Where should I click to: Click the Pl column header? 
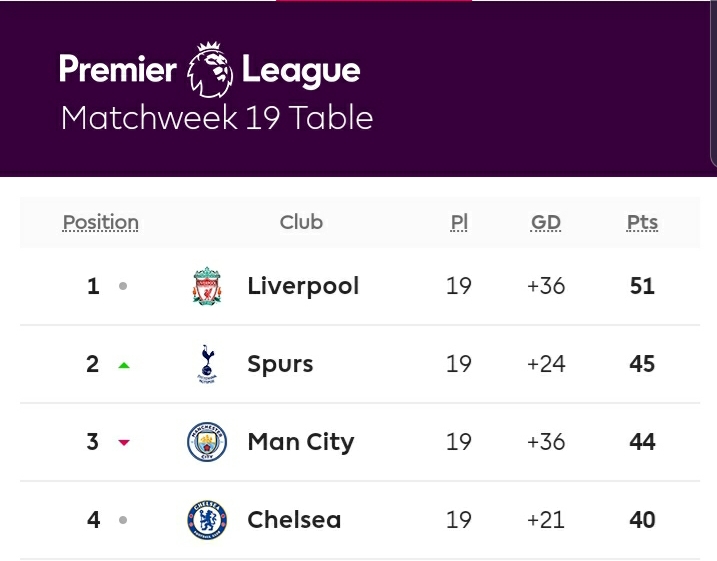point(458,222)
